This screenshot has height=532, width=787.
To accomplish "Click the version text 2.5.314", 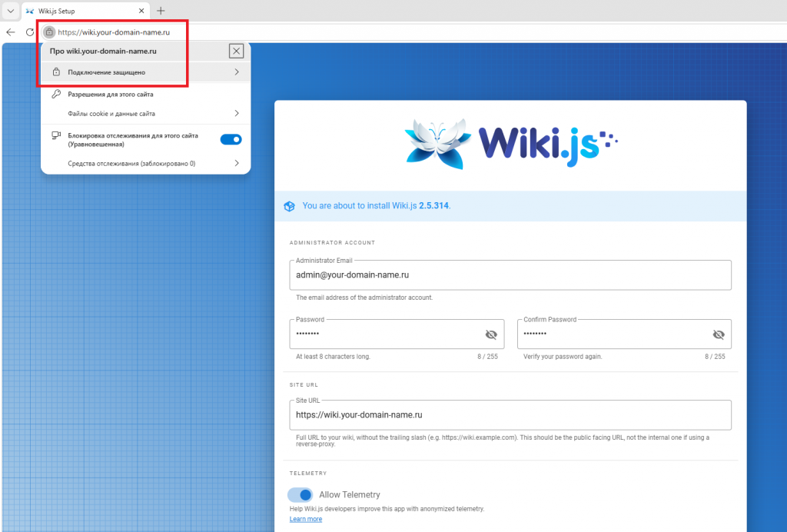I will click(433, 206).
